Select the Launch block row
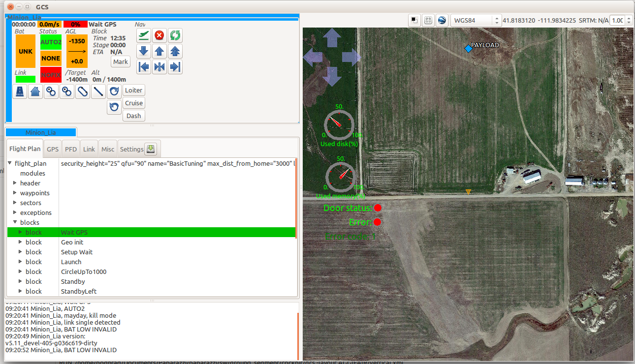The height and width of the screenshot is (364, 635). 152,262
